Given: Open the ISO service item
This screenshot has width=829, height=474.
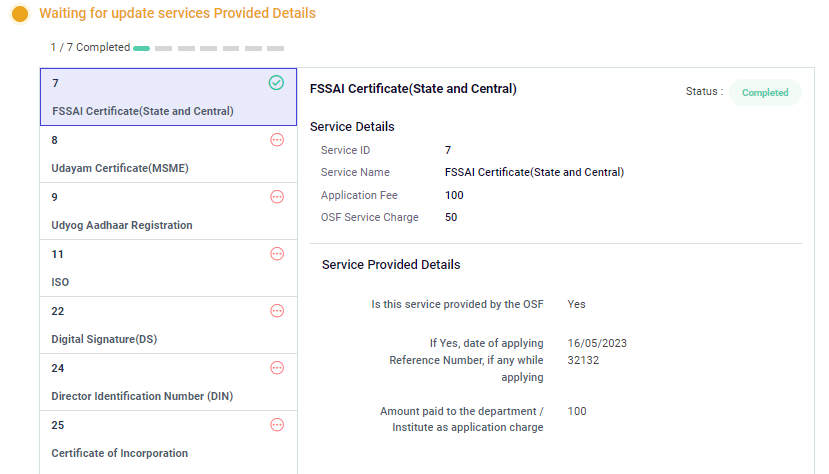Looking at the screenshot, I should (60, 282).
